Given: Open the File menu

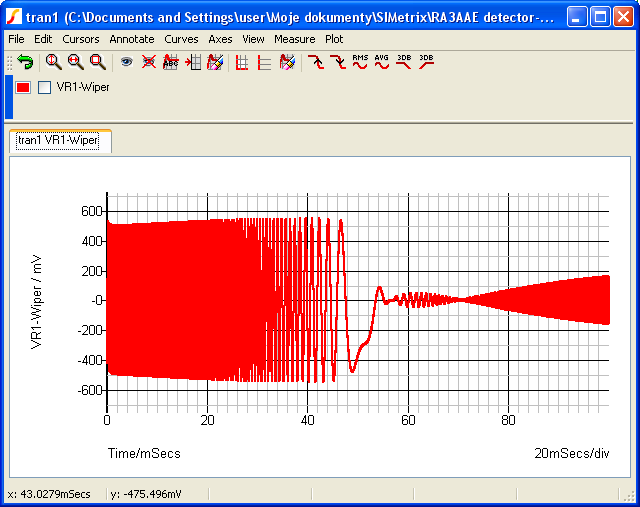Looking at the screenshot, I should click(16, 39).
